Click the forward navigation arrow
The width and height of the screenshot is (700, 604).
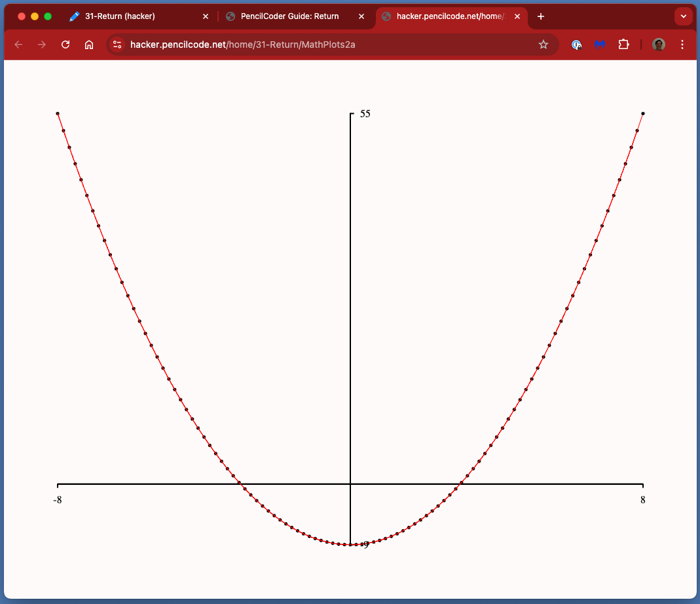coord(41,44)
